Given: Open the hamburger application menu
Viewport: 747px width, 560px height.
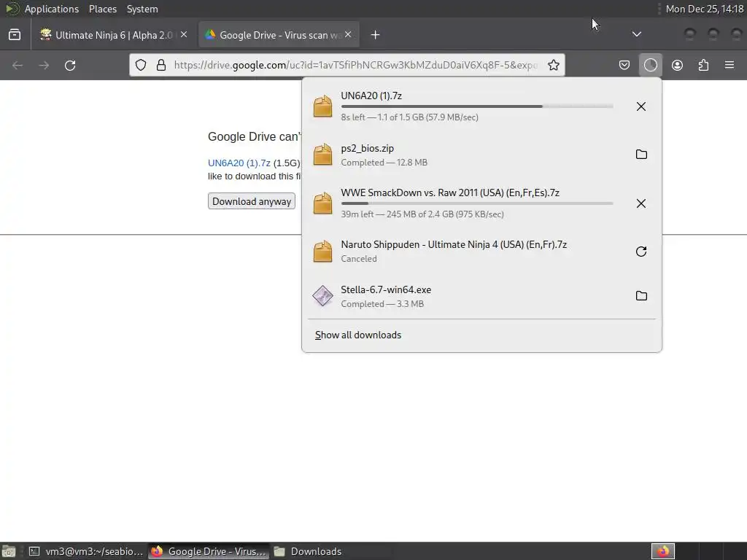Looking at the screenshot, I should [x=729, y=65].
